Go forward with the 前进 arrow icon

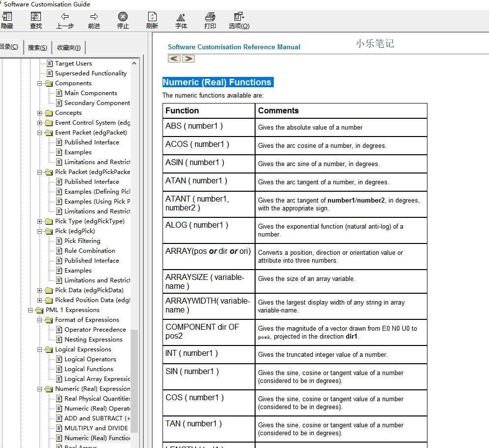94,17
